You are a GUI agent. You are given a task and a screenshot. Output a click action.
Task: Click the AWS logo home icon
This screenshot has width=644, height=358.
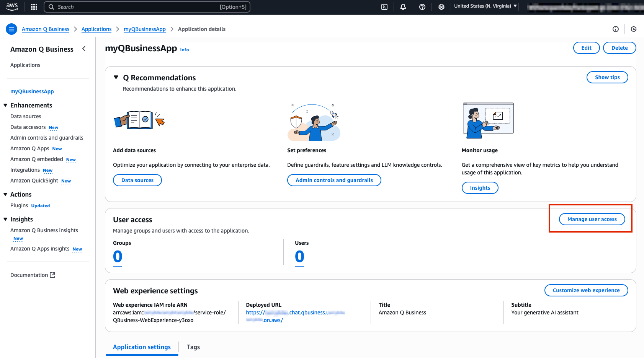tap(12, 7)
